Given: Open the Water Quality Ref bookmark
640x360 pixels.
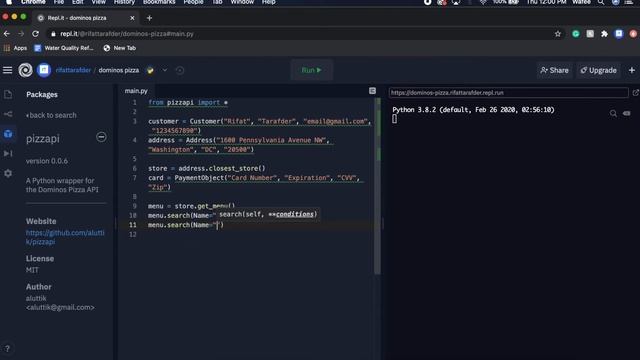Looking at the screenshot, I should coord(64,48).
